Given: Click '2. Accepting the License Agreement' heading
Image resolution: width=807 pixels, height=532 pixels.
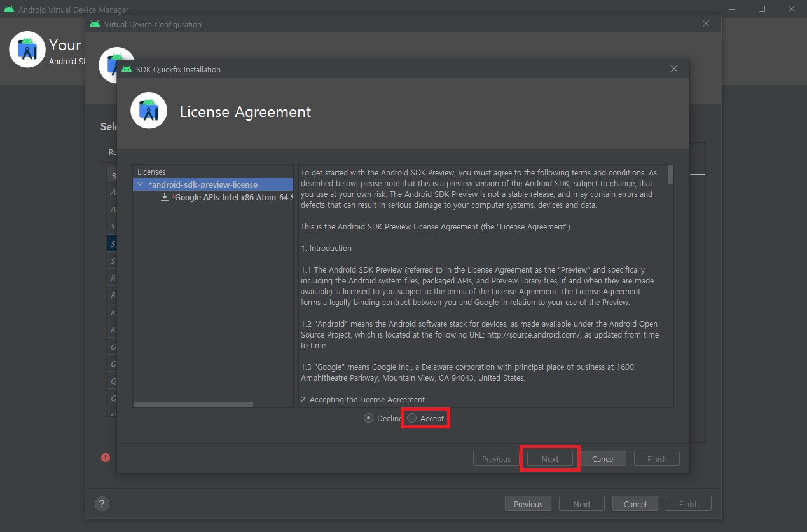Looking at the screenshot, I should tap(363, 399).
